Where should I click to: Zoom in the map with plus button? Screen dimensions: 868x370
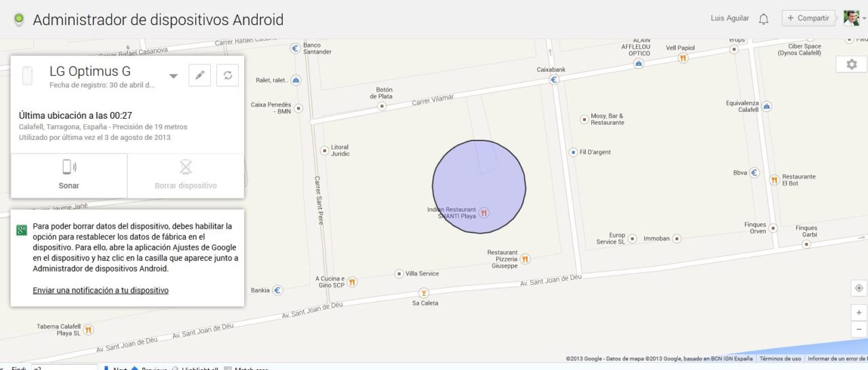[x=859, y=313]
